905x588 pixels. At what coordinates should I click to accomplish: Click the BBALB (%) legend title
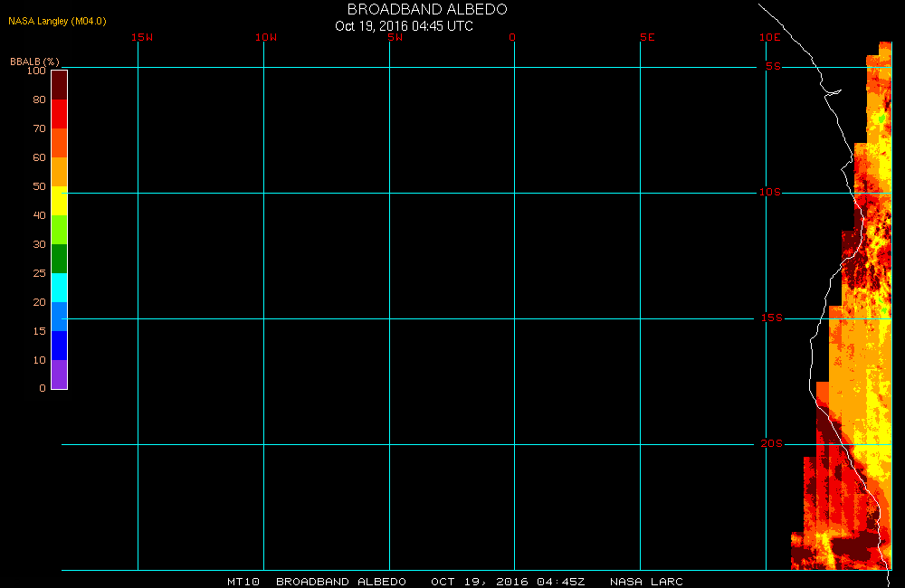pos(34,62)
